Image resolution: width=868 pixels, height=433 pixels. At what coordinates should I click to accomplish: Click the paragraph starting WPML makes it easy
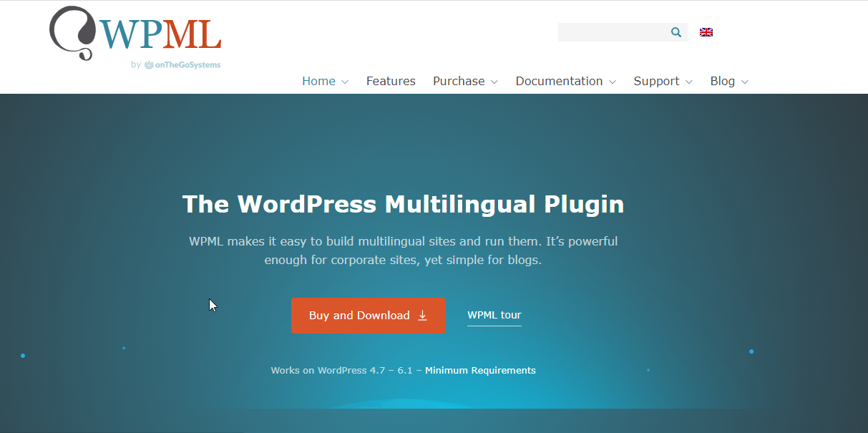point(403,250)
